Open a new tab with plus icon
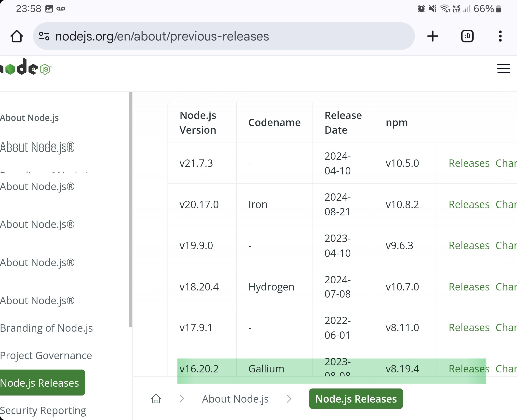 433,36
